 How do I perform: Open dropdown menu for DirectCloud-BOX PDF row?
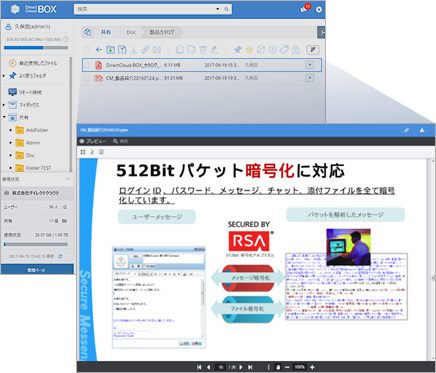[x=310, y=65]
